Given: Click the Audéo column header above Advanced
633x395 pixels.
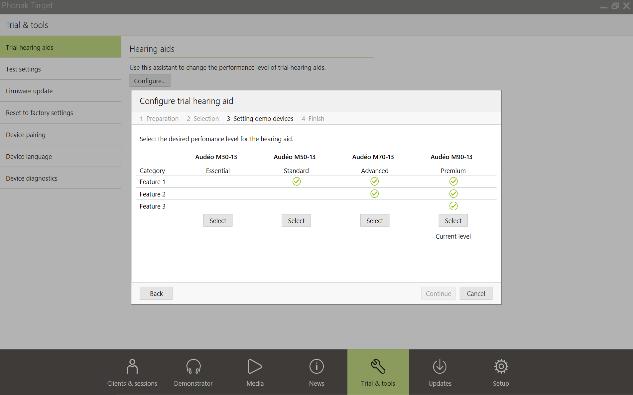Looking at the screenshot, I should (373, 157).
